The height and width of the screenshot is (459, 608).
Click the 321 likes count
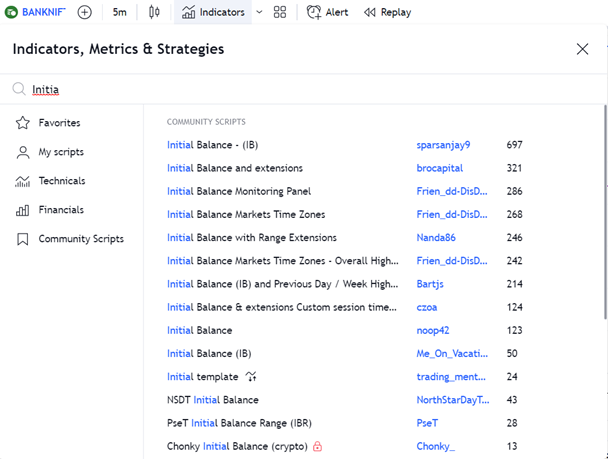(514, 168)
